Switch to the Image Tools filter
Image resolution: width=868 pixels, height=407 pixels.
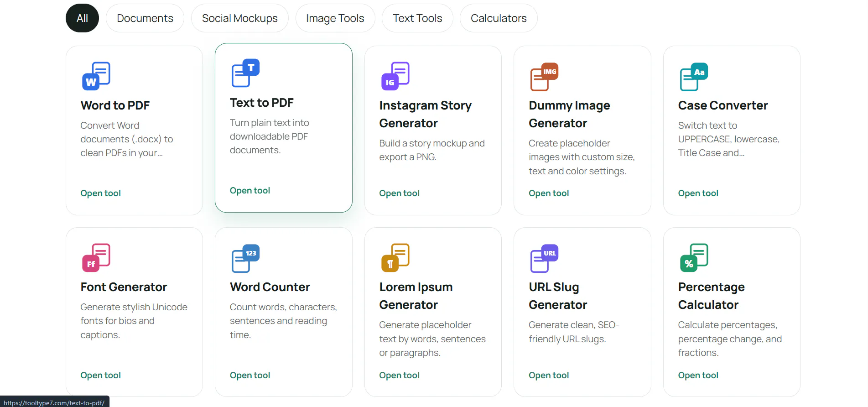pos(335,18)
